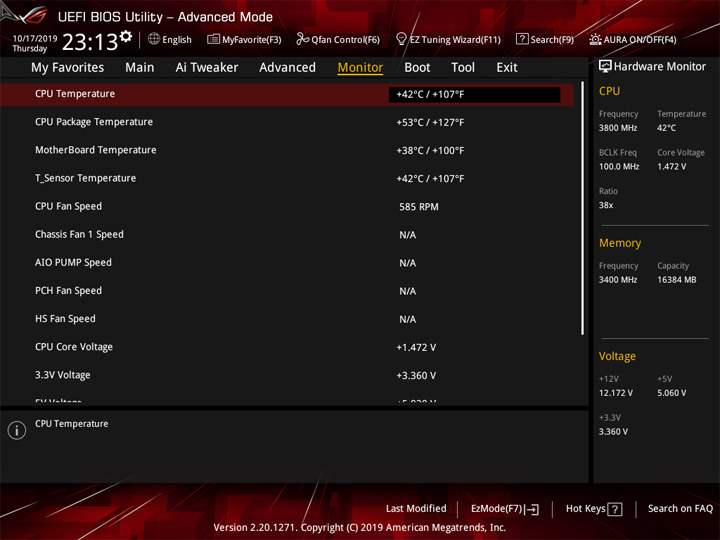The height and width of the screenshot is (540, 720).
Task: Open the Boot tab
Action: [417, 68]
